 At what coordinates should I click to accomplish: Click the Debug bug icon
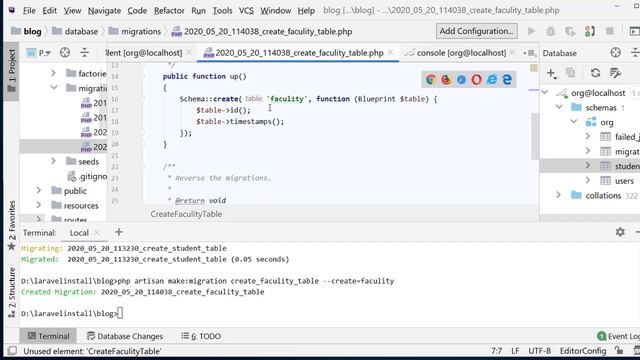551,31
